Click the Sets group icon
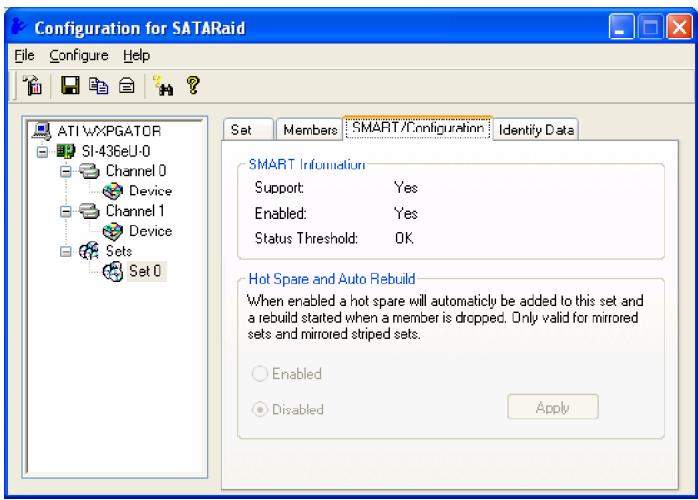This screenshot has width=698, height=500. (x=89, y=251)
